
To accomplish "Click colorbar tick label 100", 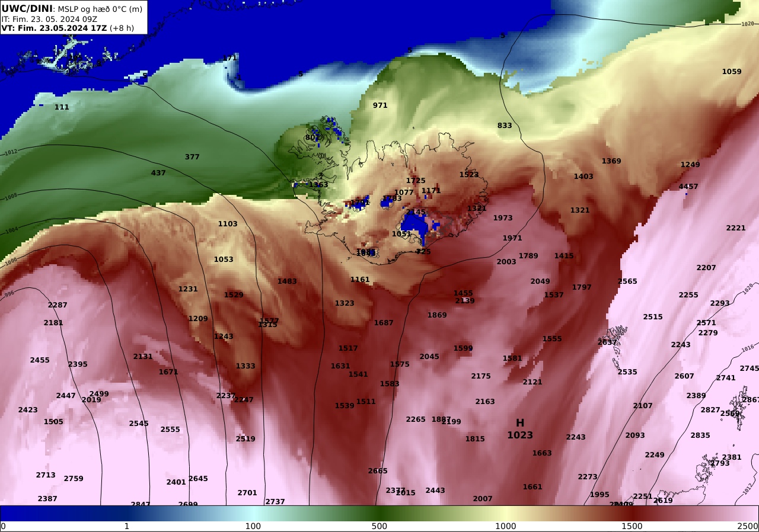I will pyautogui.click(x=253, y=526).
